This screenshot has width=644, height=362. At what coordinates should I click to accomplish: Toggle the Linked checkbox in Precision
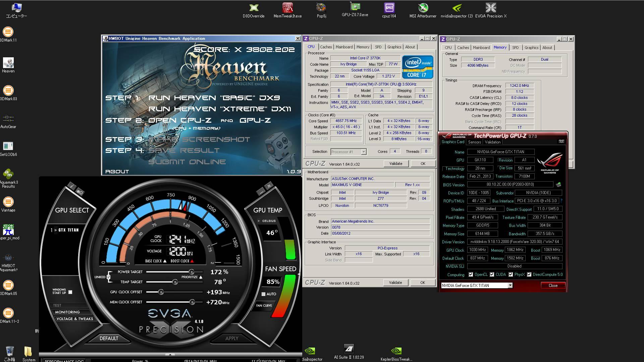point(108,277)
